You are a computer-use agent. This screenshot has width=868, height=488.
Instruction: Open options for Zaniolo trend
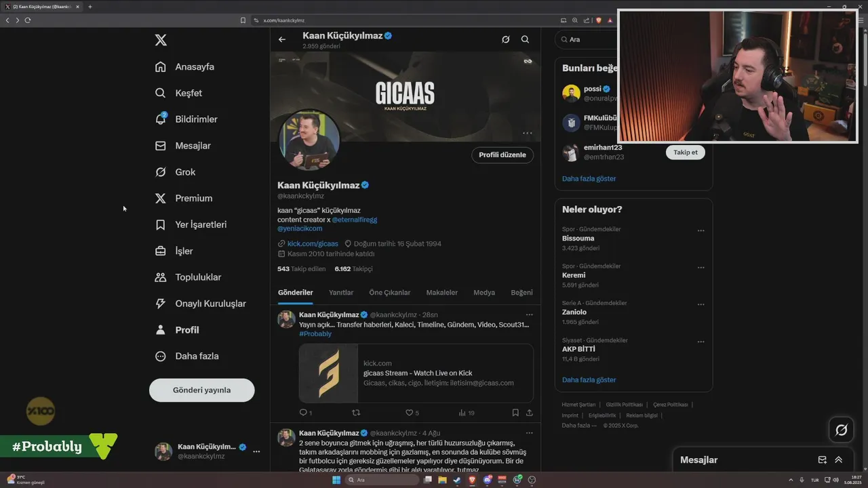coord(701,305)
